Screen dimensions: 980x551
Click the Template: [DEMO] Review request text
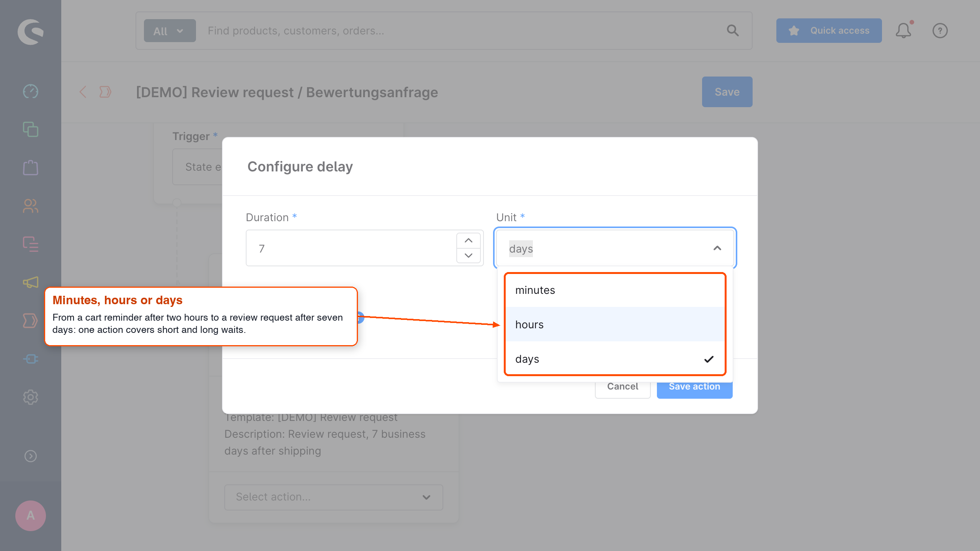(311, 417)
